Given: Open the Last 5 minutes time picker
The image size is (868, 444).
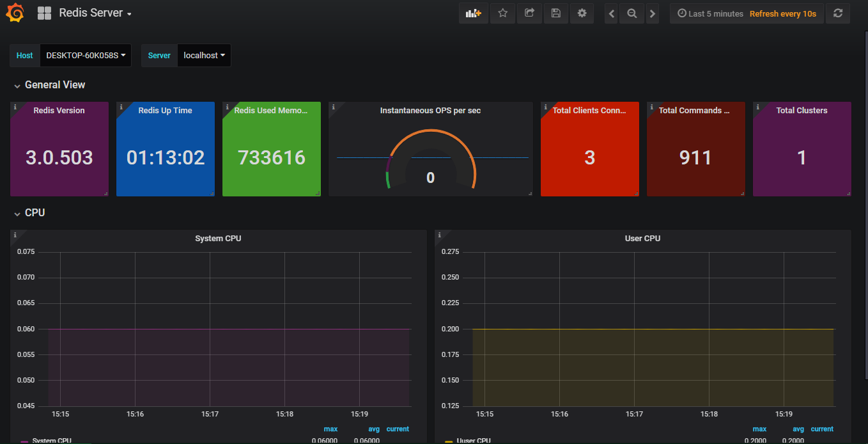Looking at the screenshot, I should 710,13.
